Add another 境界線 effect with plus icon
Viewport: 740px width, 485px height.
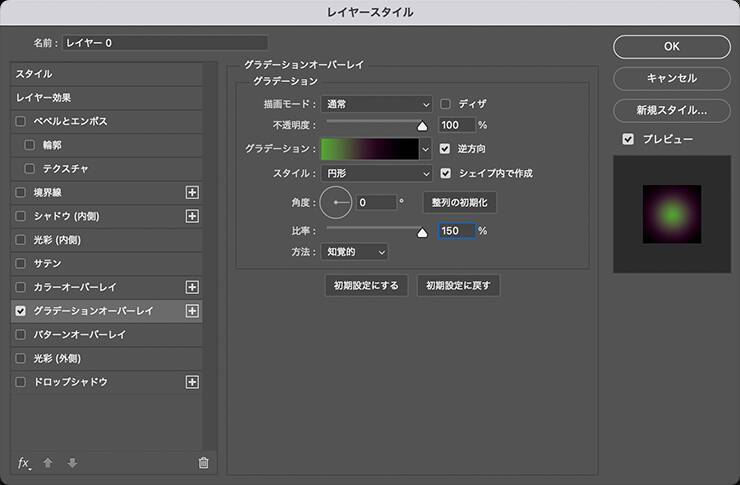193,192
